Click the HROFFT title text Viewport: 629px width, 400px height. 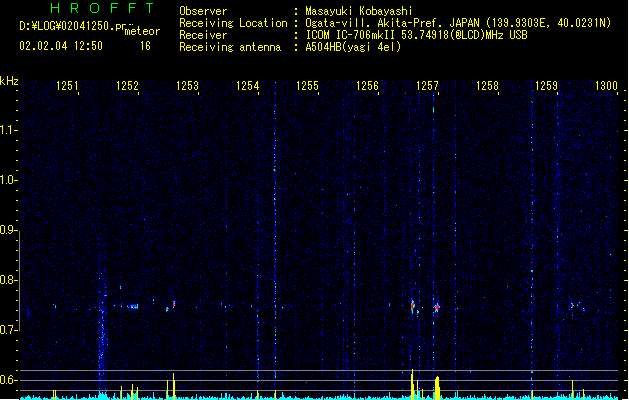click(103, 8)
